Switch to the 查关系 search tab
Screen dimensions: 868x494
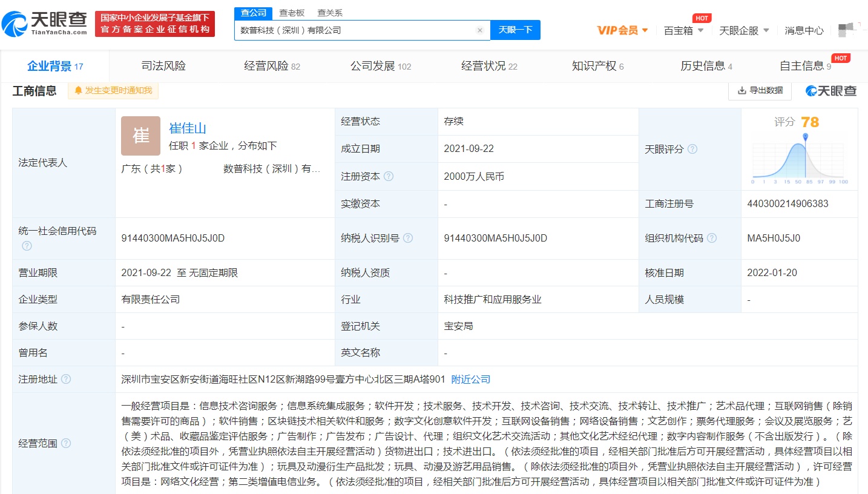[330, 13]
